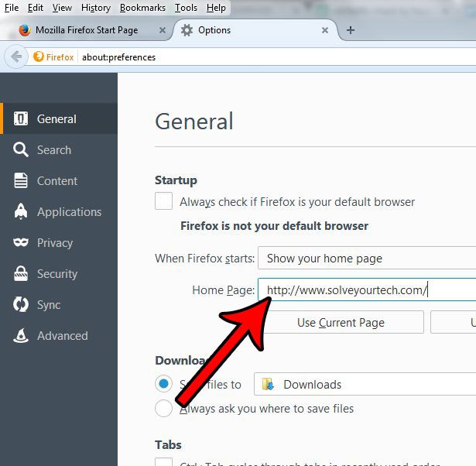Open the Security settings category
Screen dimensions: 476x466
click(x=59, y=273)
